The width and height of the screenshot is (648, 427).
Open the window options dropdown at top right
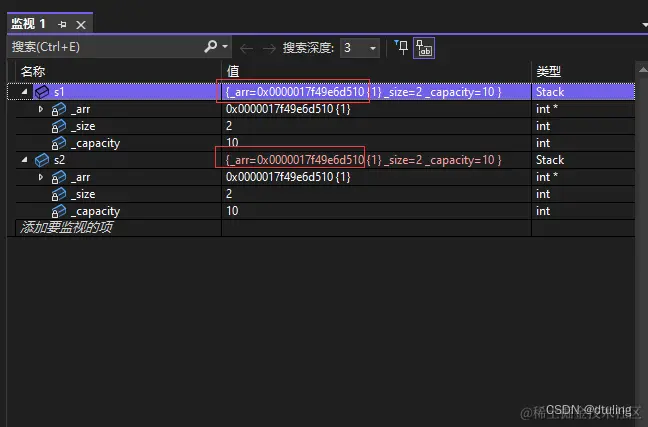(645, 25)
